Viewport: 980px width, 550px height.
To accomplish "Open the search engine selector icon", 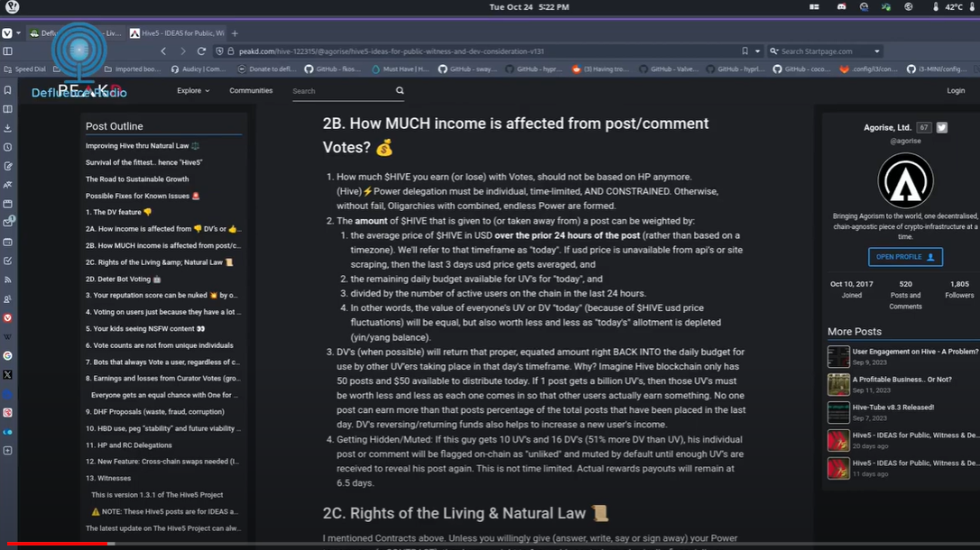I will [773, 51].
